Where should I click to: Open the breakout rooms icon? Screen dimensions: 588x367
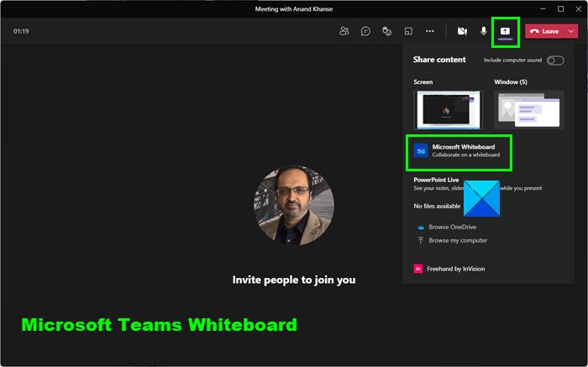[x=408, y=31]
